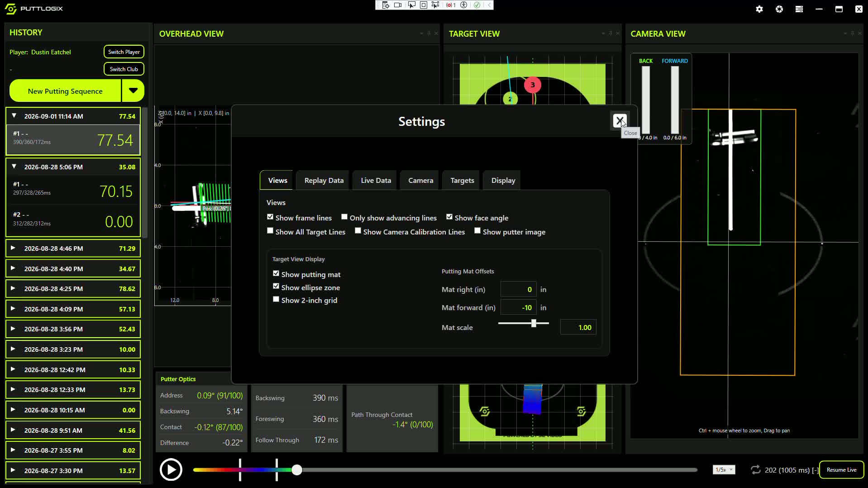Click the Switch Player button
The image size is (868, 488).
[x=124, y=52]
